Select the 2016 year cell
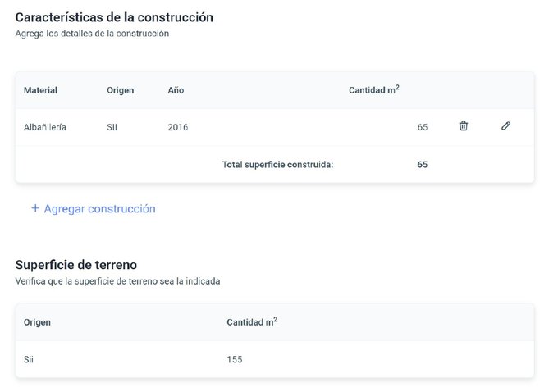 pos(177,127)
